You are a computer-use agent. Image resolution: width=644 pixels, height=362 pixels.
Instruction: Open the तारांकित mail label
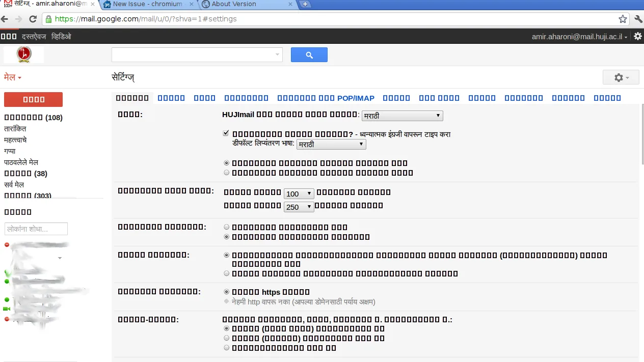pyautogui.click(x=15, y=129)
